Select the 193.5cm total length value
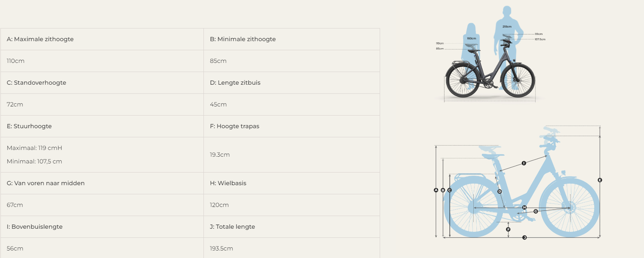 pos(221,249)
